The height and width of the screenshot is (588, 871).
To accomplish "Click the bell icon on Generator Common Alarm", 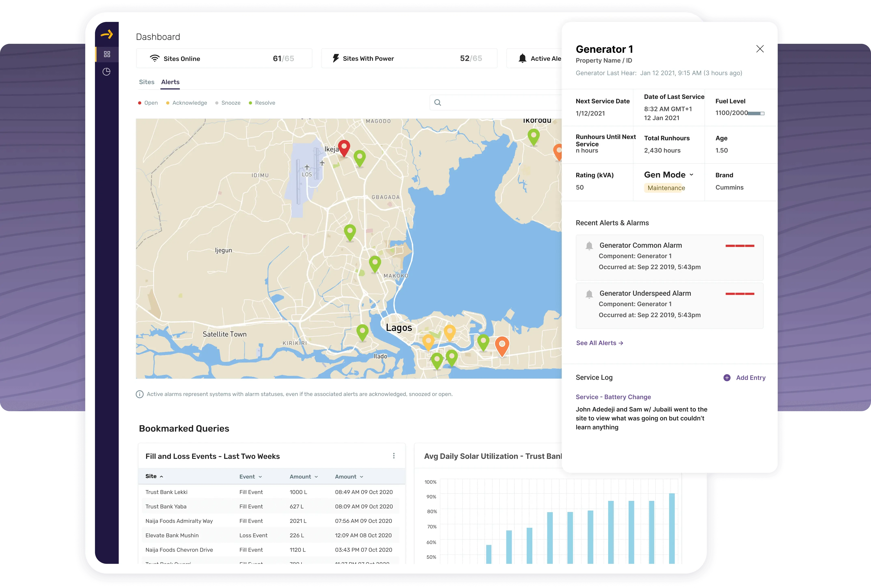I will pyautogui.click(x=589, y=246).
